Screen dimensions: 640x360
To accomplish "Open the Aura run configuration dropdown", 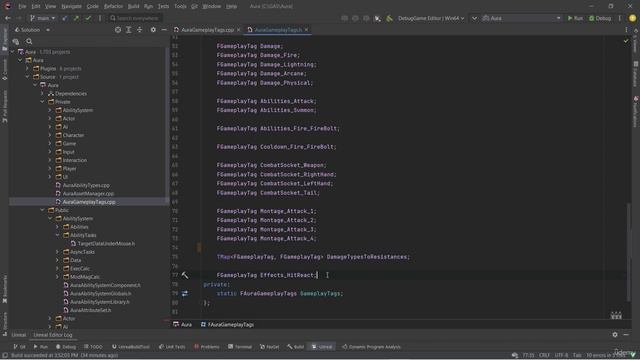I will point(522,18).
